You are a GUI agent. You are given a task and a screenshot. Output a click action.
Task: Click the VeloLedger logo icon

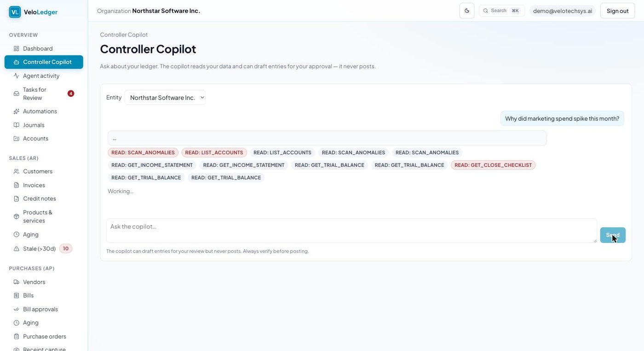click(15, 12)
